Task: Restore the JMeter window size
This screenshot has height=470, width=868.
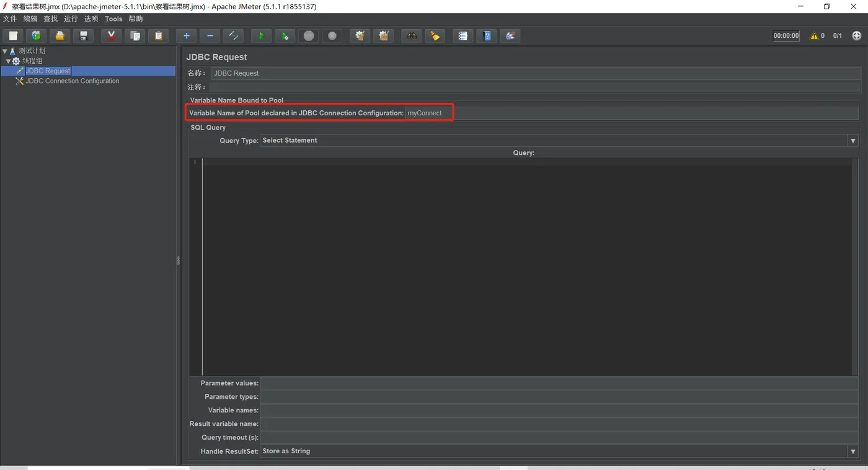Action: point(826,6)
